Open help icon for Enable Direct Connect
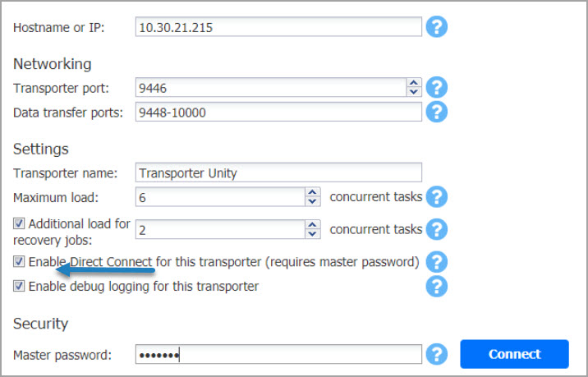 click(x=437, y=262)
